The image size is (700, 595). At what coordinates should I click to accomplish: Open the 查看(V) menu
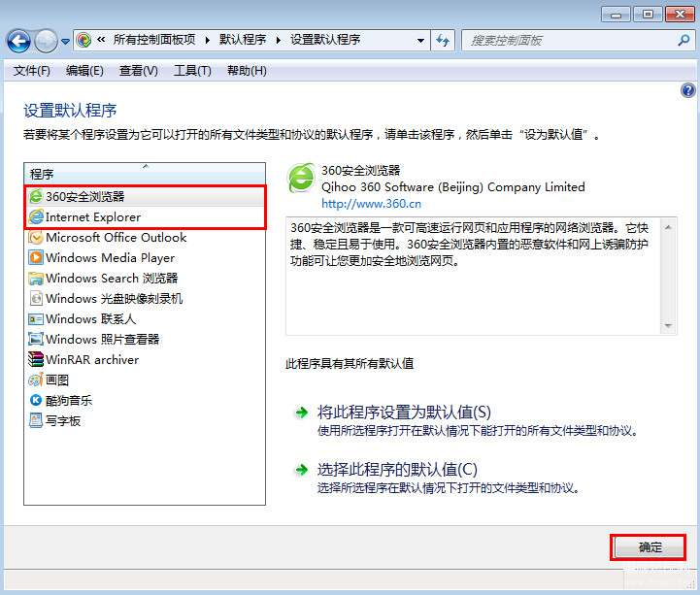point(139,71)
